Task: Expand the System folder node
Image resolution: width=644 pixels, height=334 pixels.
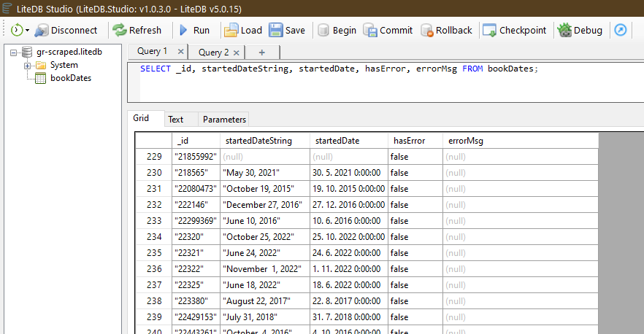Action: click(28, 66)
